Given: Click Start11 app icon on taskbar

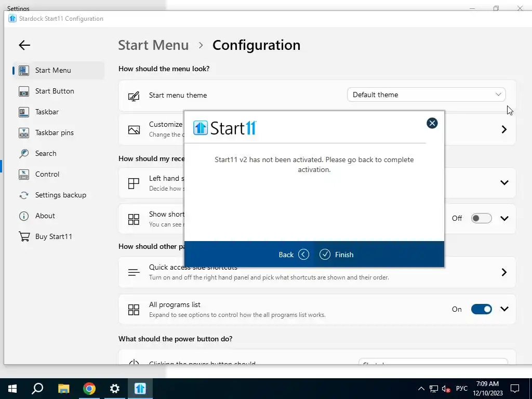Looking at the screenshot, I should (140, 389).
